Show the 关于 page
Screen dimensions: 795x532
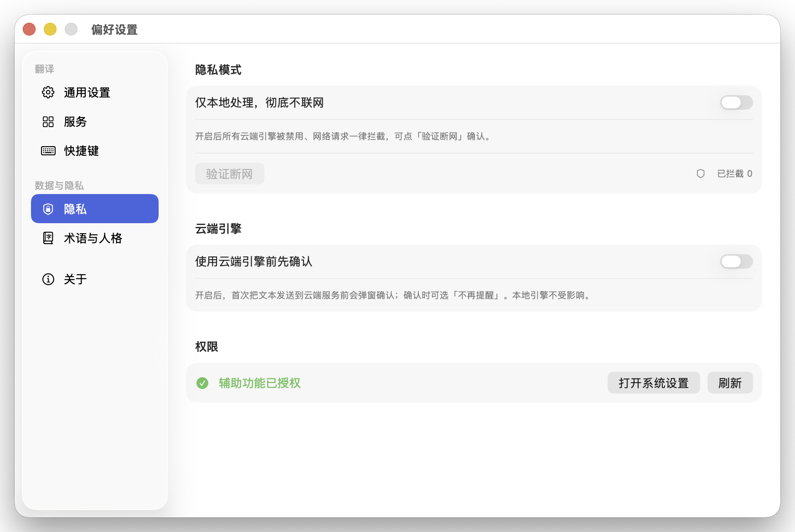pyautogui.click(x=95, y=279)
